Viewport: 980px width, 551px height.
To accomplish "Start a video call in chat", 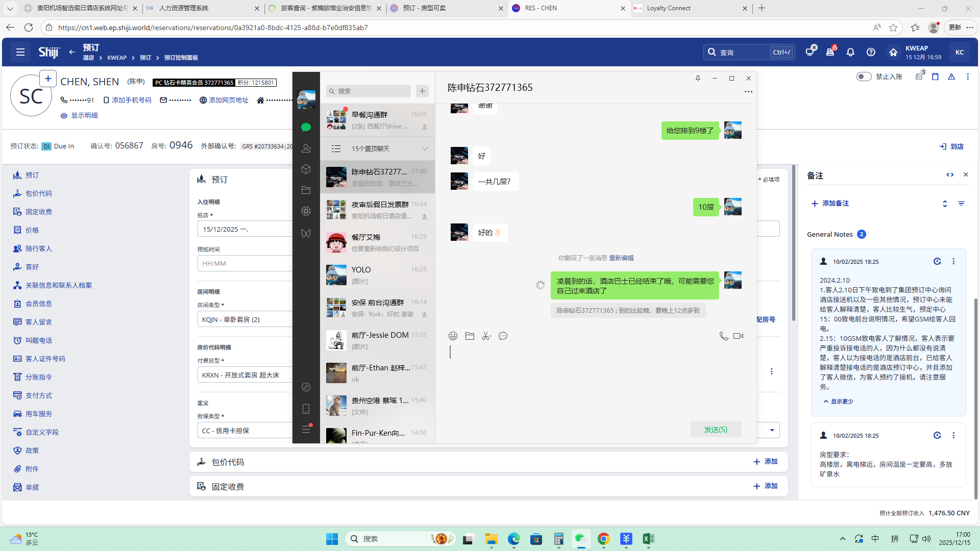I will 738,336.
